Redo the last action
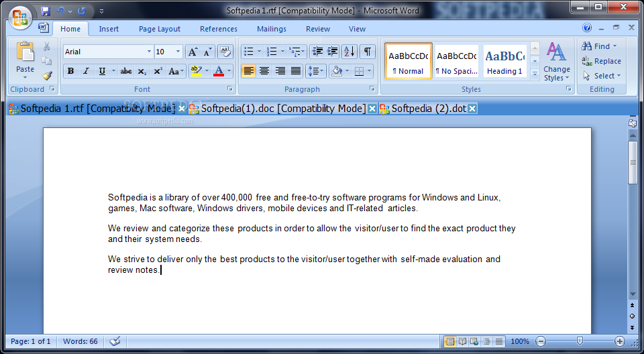Viewport: 644px width, 354px height. 82,11
